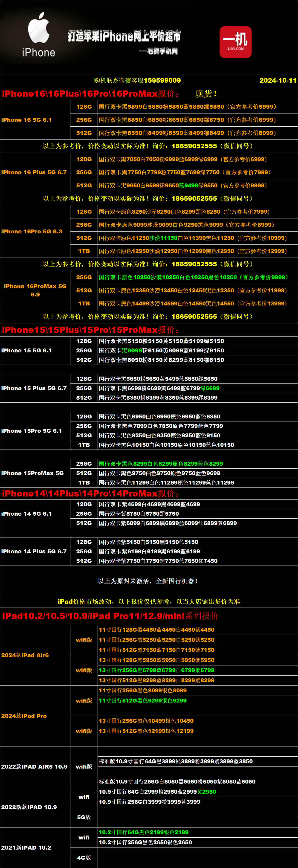Image resolution: width=298 pixels, height=868 pixels.
Task: Click the 2022款IPAD AIR5 10.9 label
Action: (34, 766)
